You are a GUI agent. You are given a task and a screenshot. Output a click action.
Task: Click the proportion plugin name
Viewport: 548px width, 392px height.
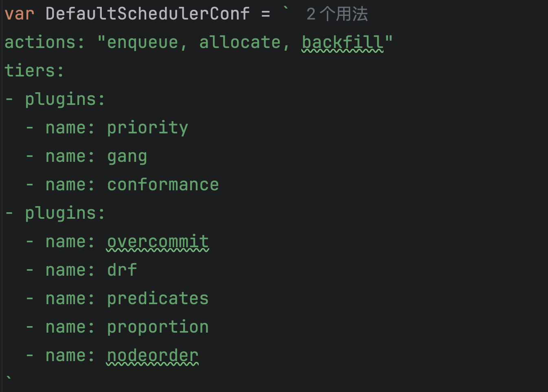158,327
